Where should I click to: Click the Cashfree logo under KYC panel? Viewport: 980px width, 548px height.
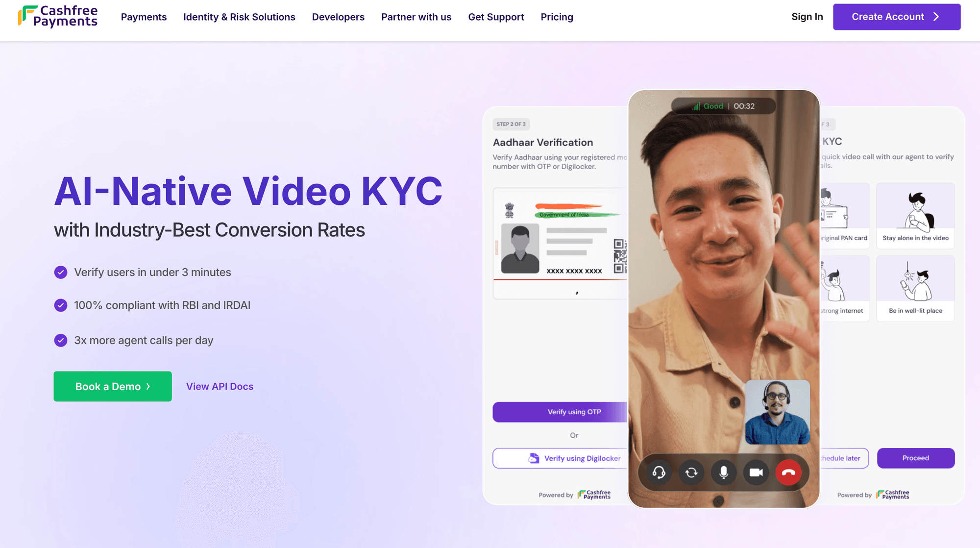point(892,495)
